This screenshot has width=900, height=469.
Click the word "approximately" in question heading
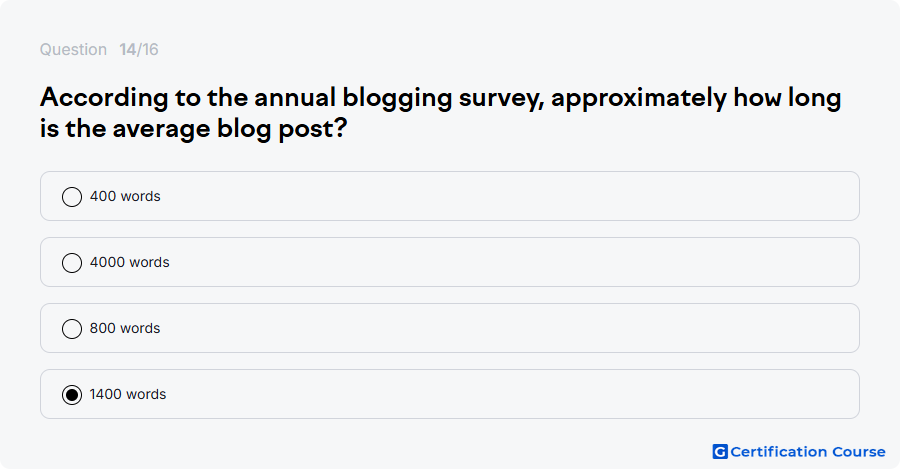(639, 99)
